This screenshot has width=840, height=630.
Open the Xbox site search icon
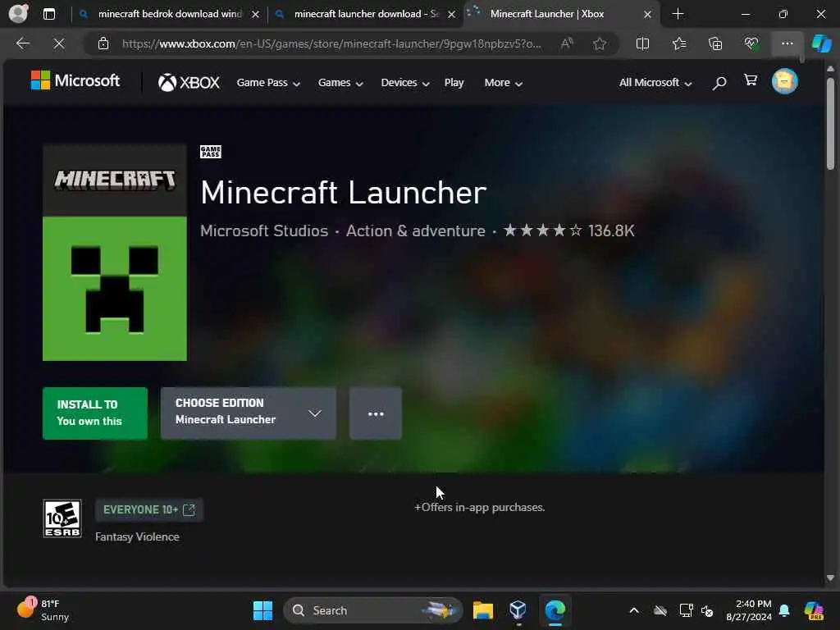point(719,83)
